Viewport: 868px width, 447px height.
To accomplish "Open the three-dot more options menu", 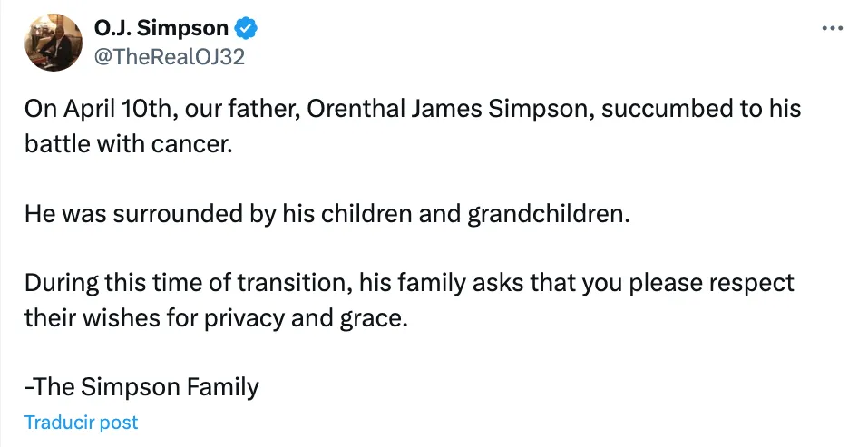I will click(x=832, y=29).
